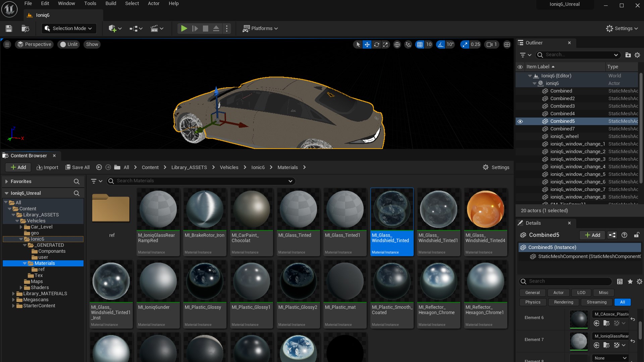The width and height of the screenshot is (644, 362).
Task: Open the camera speed setting
Action: [x=492, y=44]
